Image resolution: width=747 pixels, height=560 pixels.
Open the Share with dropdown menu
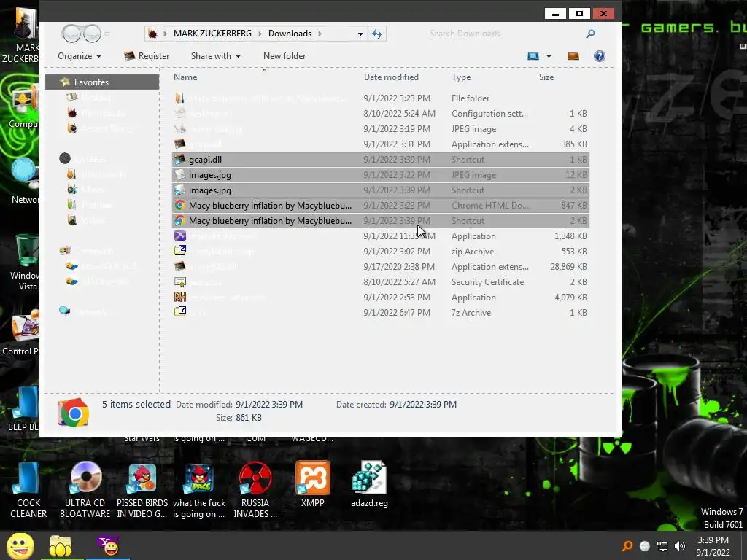click(216, 56)
